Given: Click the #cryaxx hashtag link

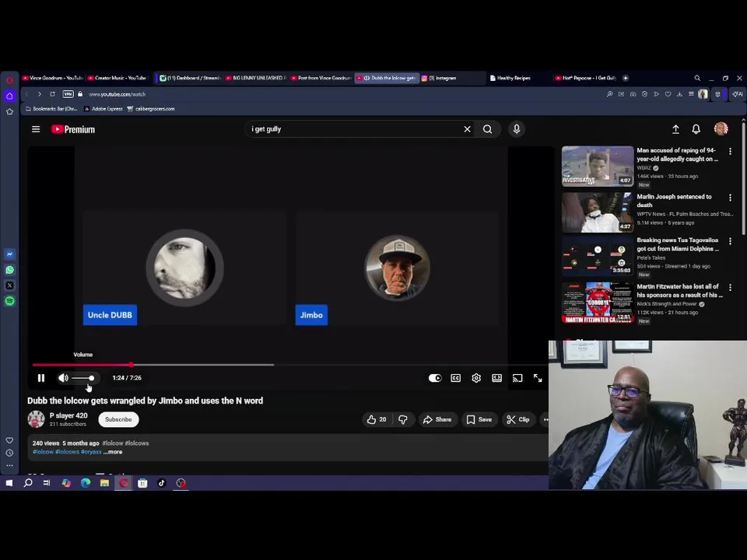Looking at the screenshot, I should point(91,452).
